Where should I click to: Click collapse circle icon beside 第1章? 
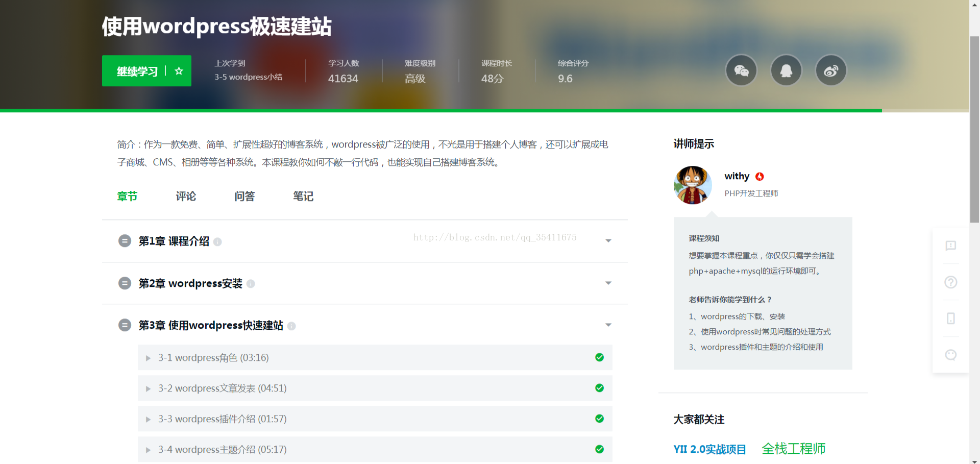(125, 241)
